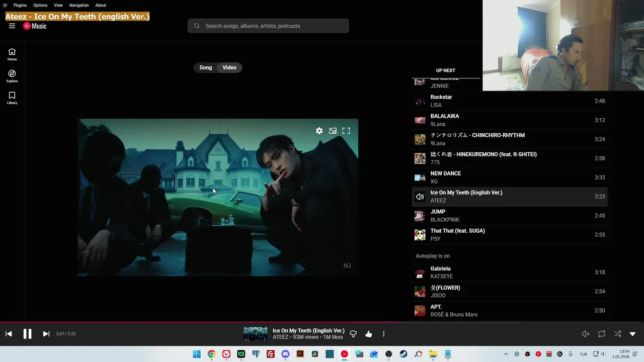Open the Options menu

pos(40,5)
